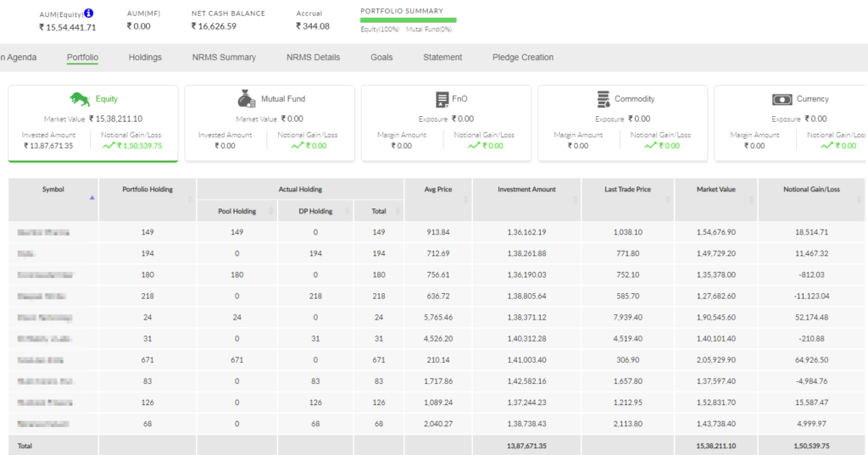868x455 pixels.
Task: Click the FnO document icon
Action: [442, 99]
